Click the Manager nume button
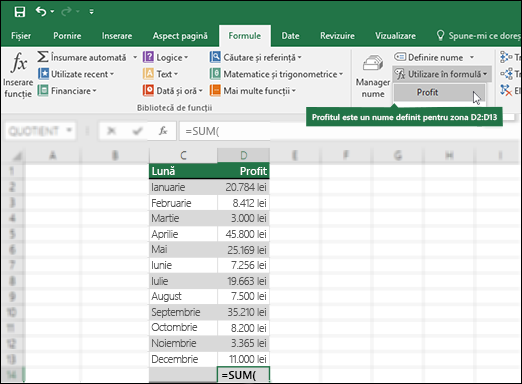The width and height of the screenshot is (522, 384). tap(373, 76)
